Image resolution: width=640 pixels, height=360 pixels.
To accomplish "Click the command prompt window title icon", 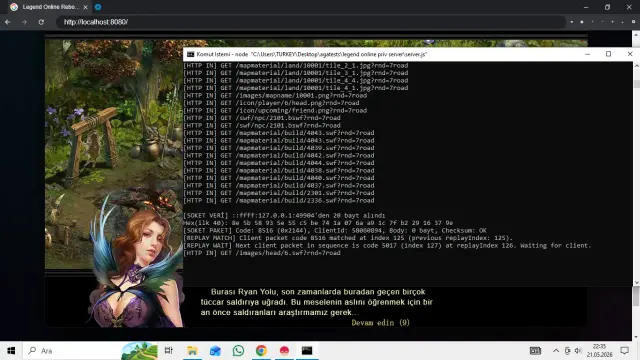I will point(190,54).
